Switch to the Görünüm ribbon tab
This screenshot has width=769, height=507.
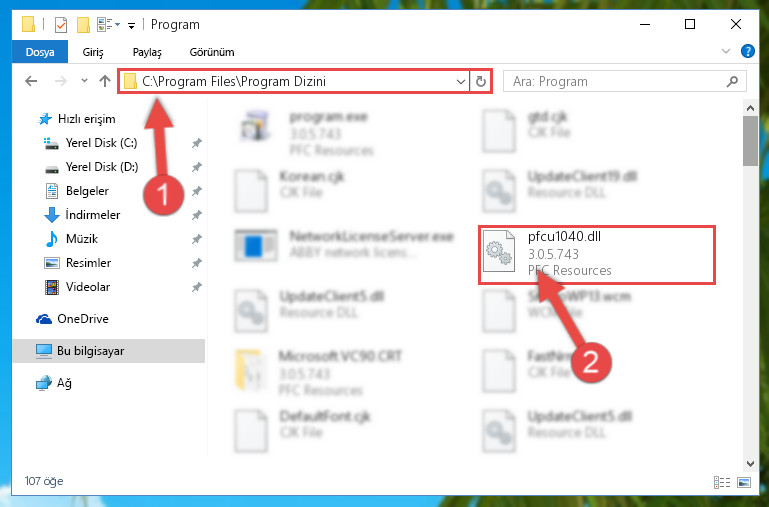(x=212, y=52)
